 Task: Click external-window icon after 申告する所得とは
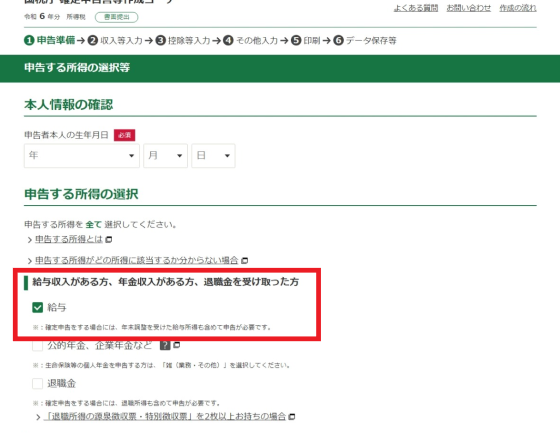(109, 239)
